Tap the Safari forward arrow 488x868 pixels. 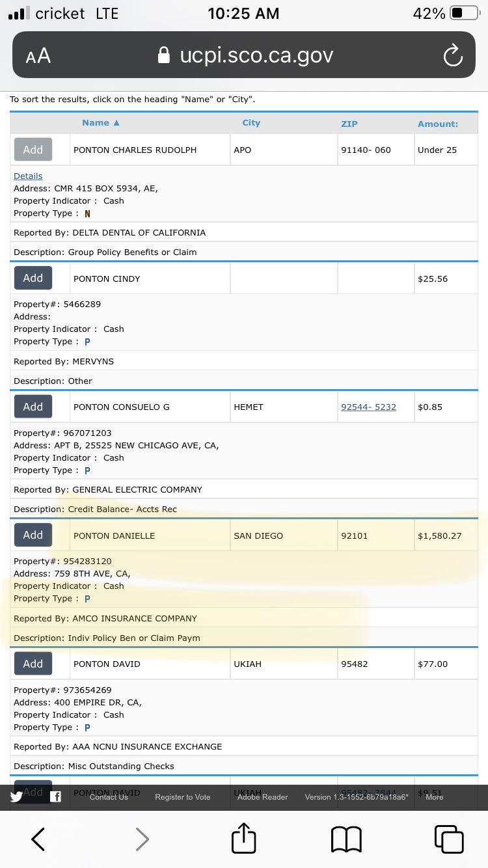tap(142, 839)
